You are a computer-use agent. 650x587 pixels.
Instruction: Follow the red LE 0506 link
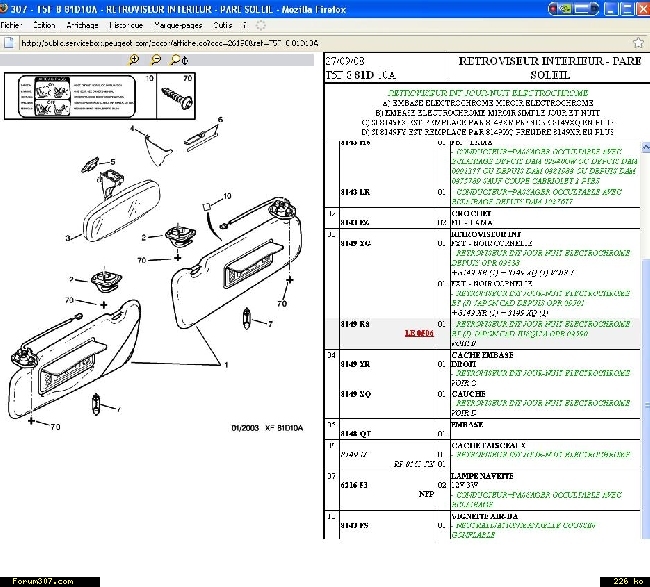coord(419,333)
